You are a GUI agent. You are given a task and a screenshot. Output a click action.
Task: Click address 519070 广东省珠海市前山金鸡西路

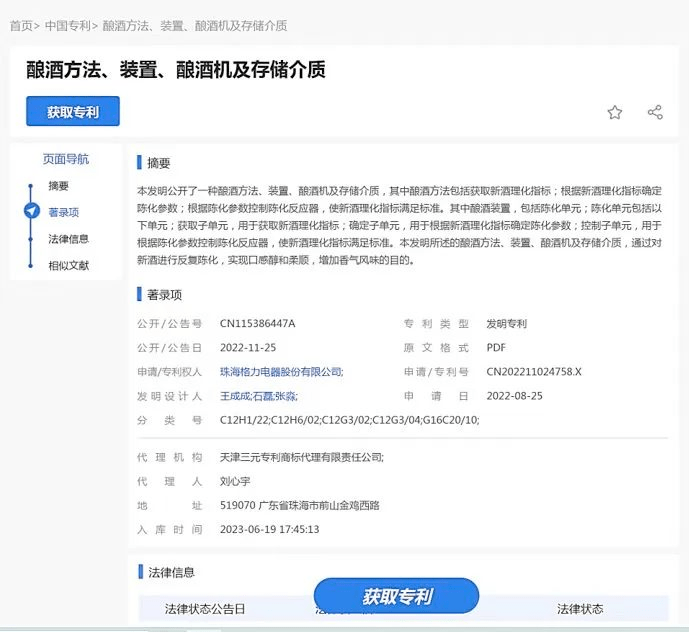pyautogui.click(x=300, y=505)
